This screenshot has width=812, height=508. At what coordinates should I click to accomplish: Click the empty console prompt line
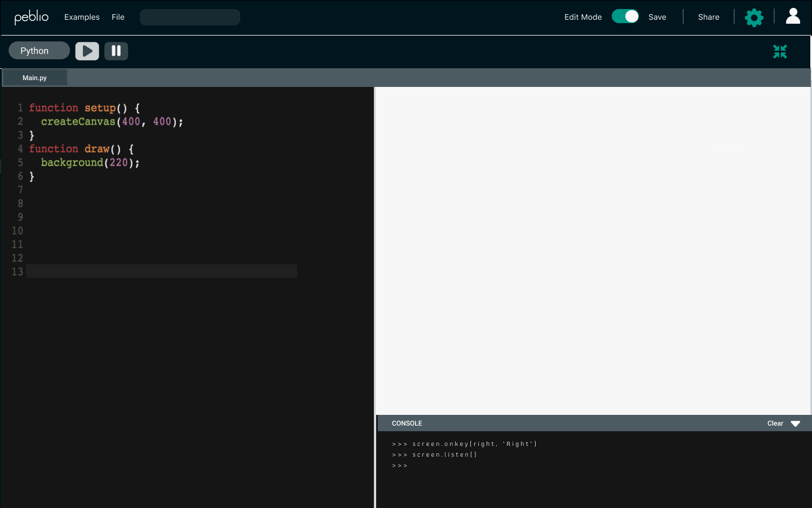(400, 466)
